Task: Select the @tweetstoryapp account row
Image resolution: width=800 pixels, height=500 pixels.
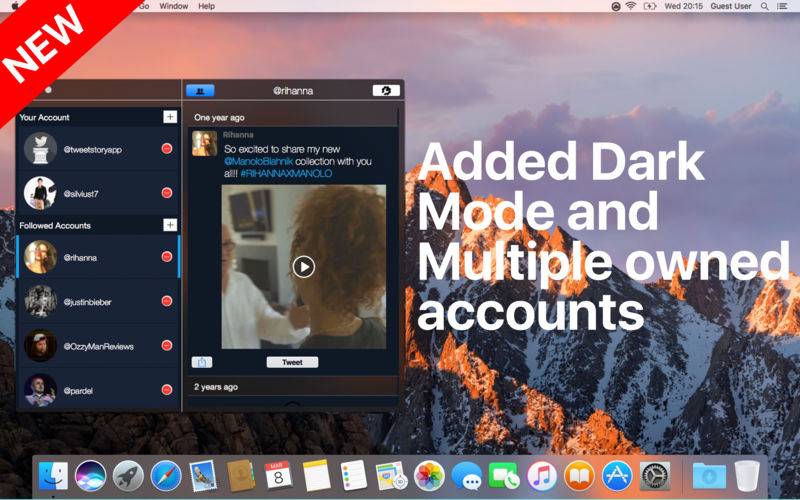Action: click(x=98, y=149)
